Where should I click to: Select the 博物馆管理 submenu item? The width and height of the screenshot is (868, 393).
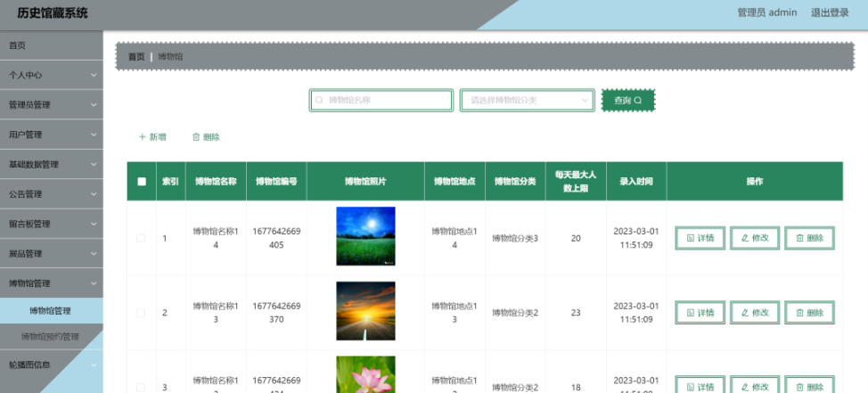click(x=52, y=311)
